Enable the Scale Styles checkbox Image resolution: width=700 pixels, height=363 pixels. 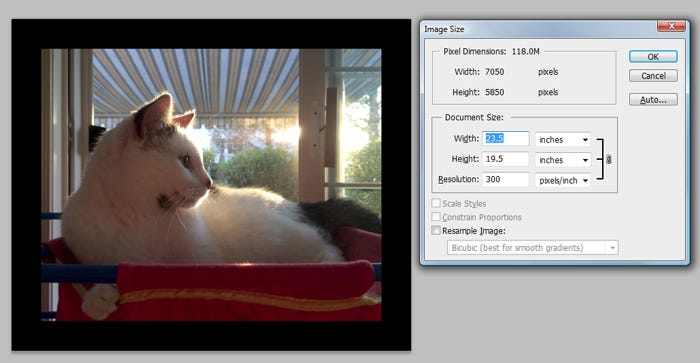(436, 203)
